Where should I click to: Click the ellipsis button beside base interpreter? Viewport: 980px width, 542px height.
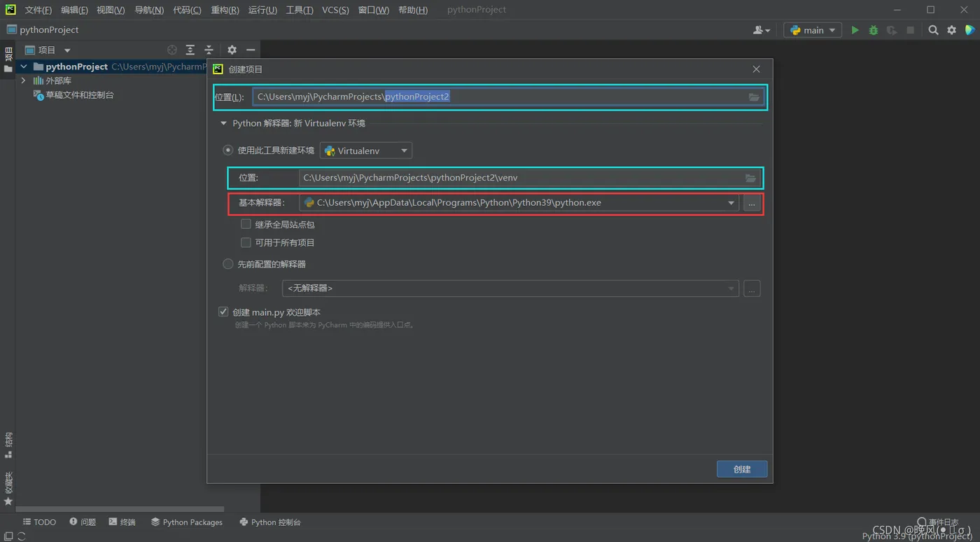pyautogui.click(x=752, y=203)
